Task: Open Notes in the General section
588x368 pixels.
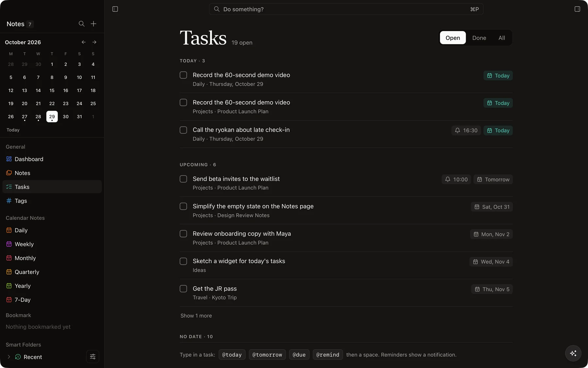Action: 52,173
